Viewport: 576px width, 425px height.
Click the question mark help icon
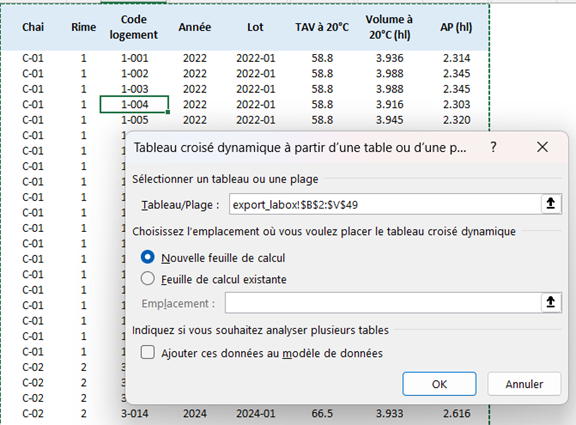click(x=493, y=147)
